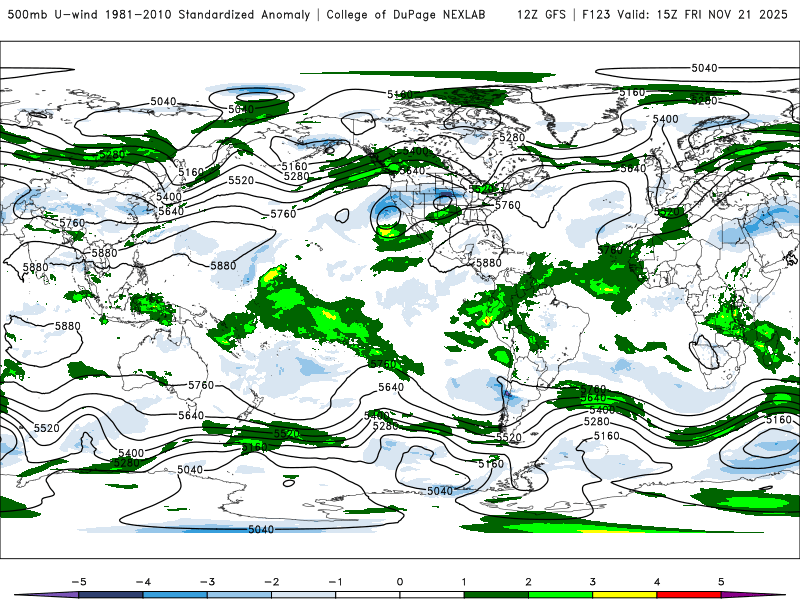Screen dimensions: 800x600
Task: Select the pale blue segment between -2 and -1
Action: pos(304,595)
